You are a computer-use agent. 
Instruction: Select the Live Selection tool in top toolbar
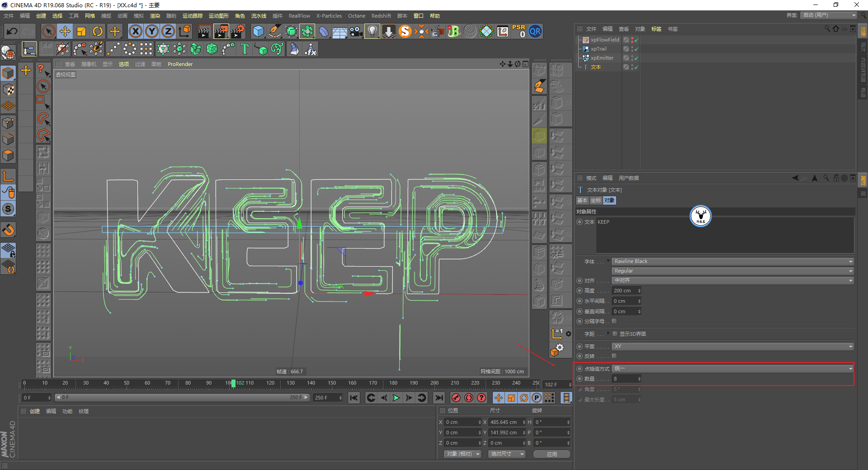(48, 31)
